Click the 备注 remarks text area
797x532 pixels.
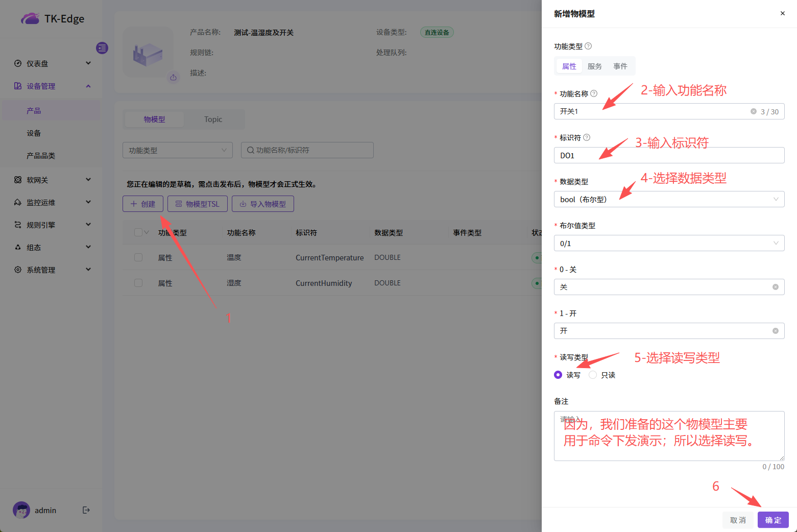669,436
